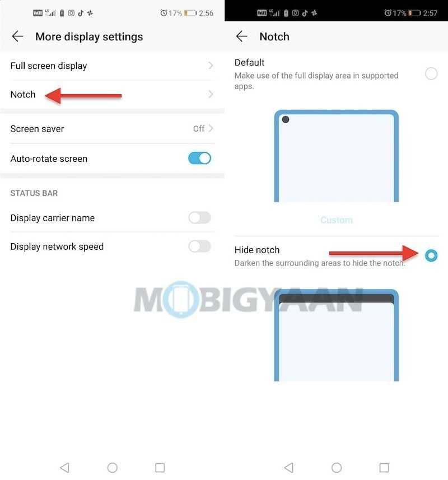Open the Screen saver entry
The height and width of the screenshot is (480, 448).
pos(112,129)
